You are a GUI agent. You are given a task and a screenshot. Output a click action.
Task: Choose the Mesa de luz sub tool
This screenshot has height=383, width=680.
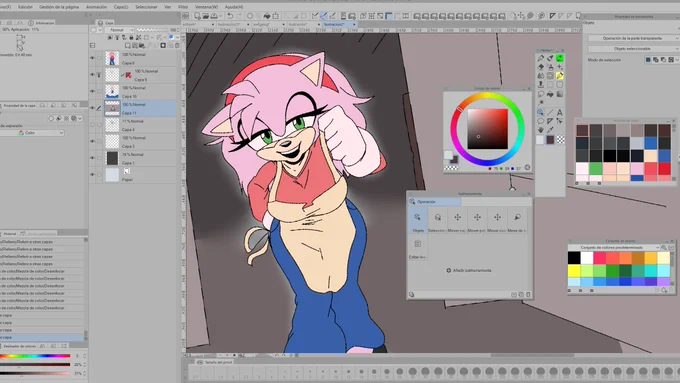[x=517, y=220]
